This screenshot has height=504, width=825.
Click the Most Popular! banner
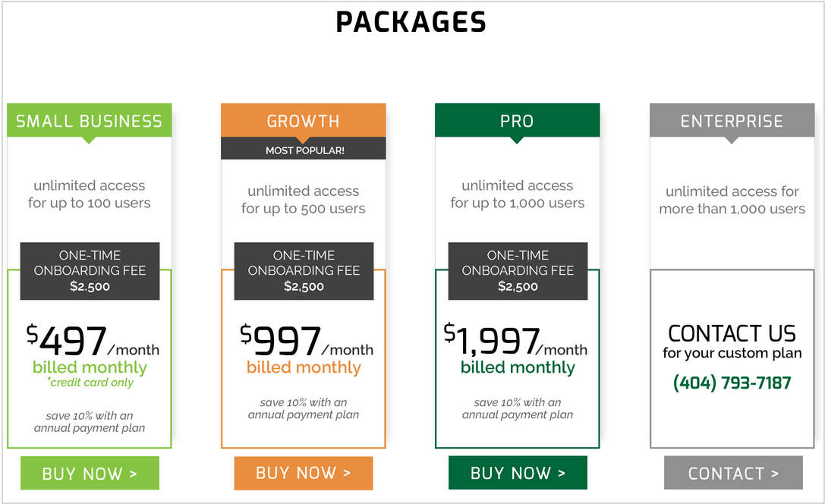pos(304,150)
